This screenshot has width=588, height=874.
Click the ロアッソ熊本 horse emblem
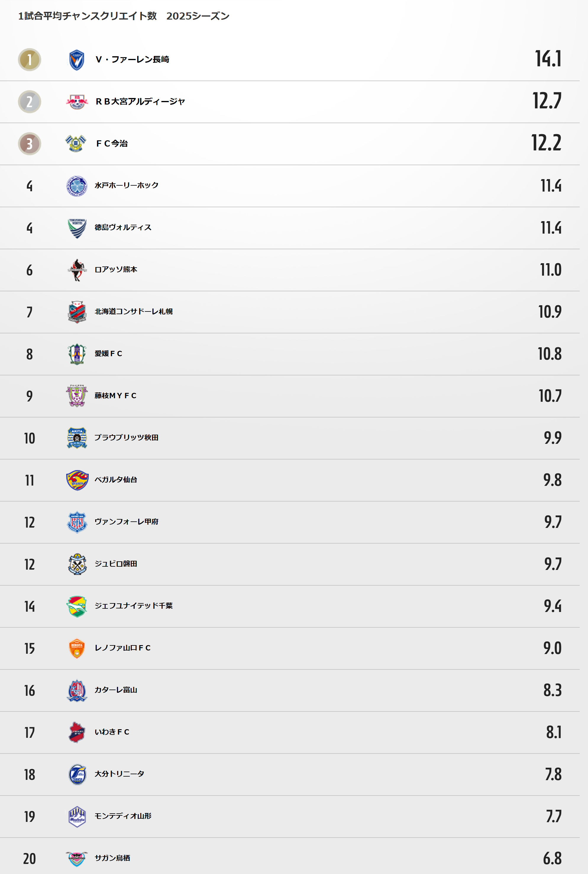[x=77, y=270]
